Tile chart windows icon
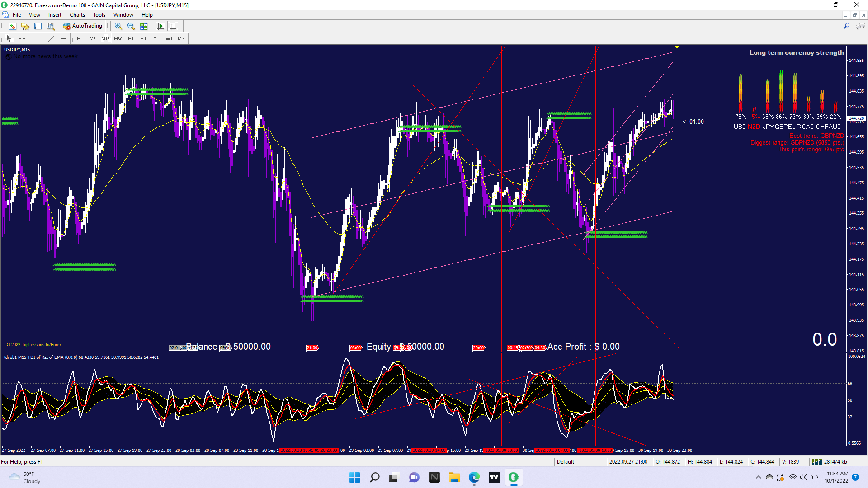868x488 pixels. [x=144, y=26]
